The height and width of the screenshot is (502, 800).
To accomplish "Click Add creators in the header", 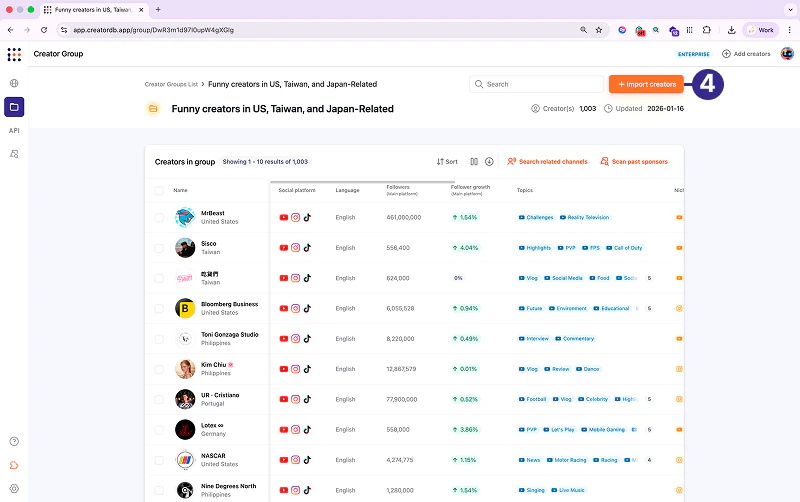I will [x=746, y=54].
